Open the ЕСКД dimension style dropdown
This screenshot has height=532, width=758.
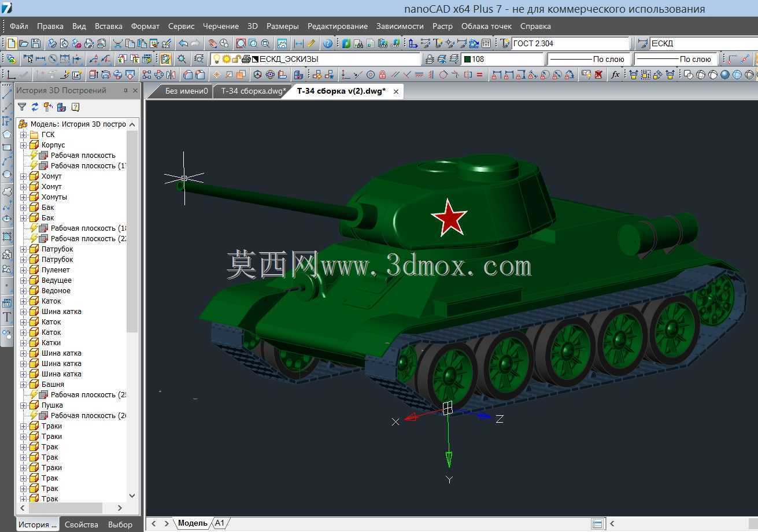click(703, 43)
